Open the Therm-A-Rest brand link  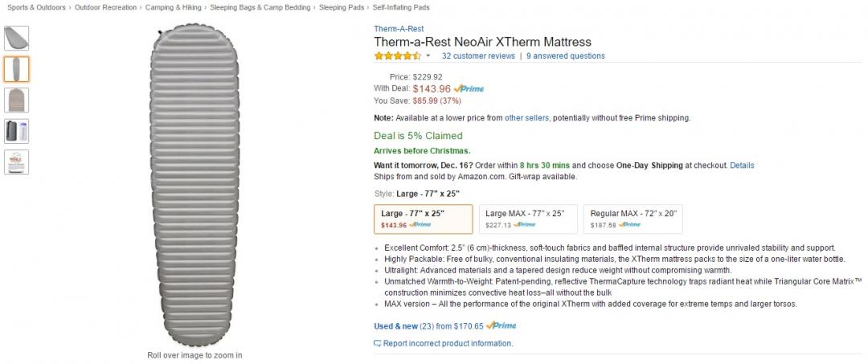(x=399, y=29)
